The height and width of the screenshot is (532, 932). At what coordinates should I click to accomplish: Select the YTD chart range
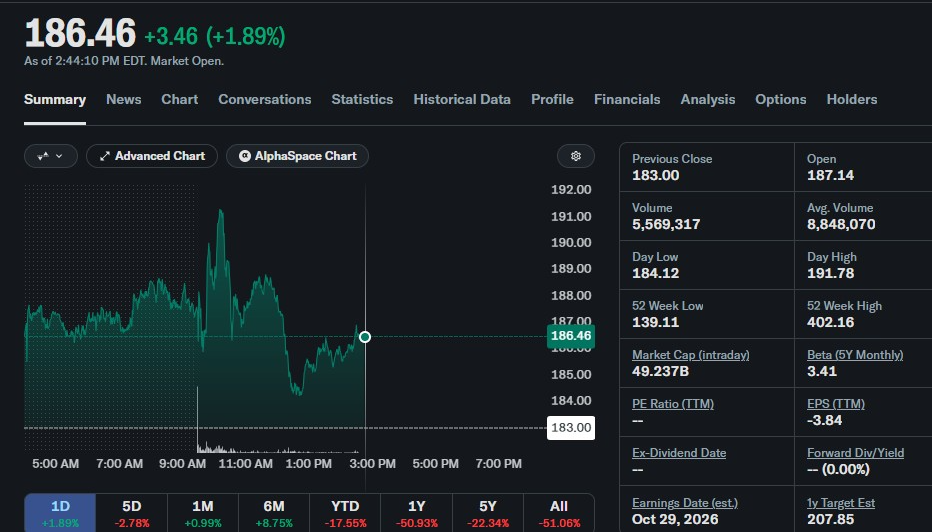pyautogui.click(x=345, y=513)
